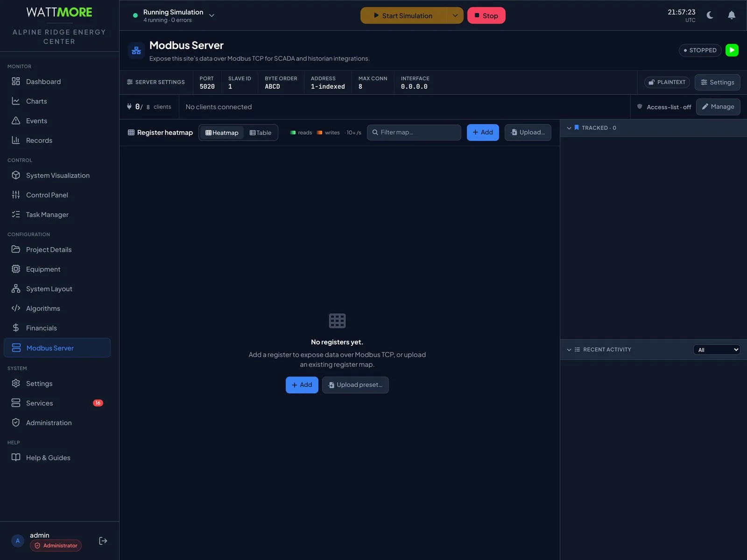Click the logout icon next to admin
Image resolution: width=747 pixels, height=560 pixels.
pos(103,541)
